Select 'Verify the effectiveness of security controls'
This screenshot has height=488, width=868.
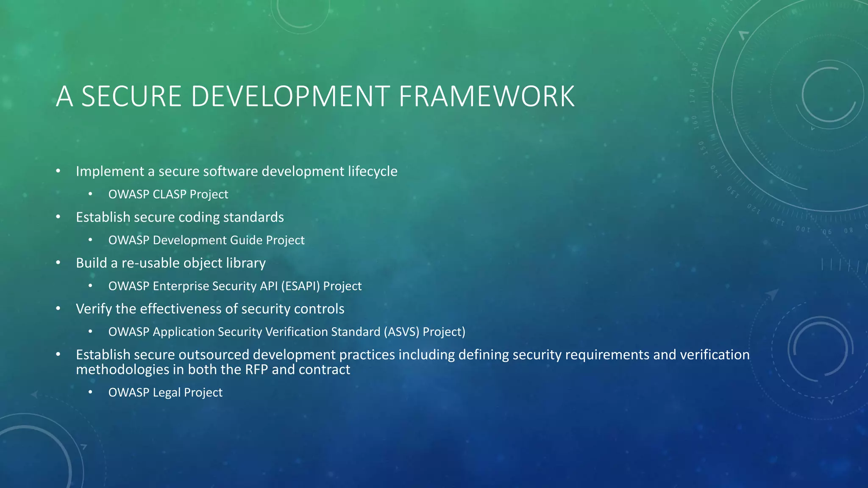[210, 309]
